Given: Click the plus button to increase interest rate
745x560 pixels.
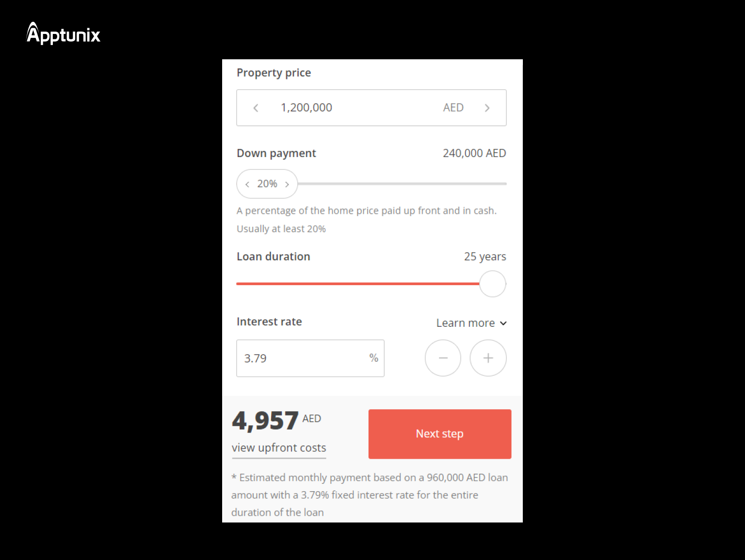Looking at the screenshot, I should [488, 358].
